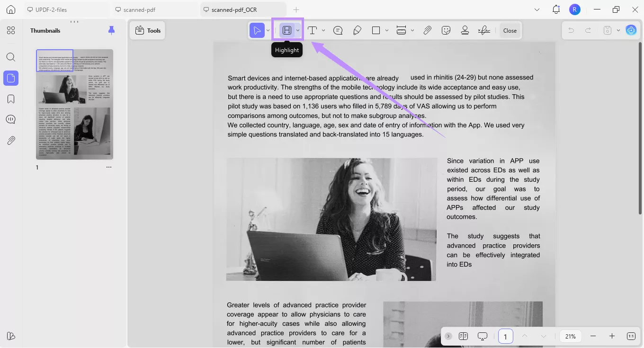Expand the Highlight tool dropdown arrow
The height and width of the screenshot is (348, 644).
tap(298, 30)
